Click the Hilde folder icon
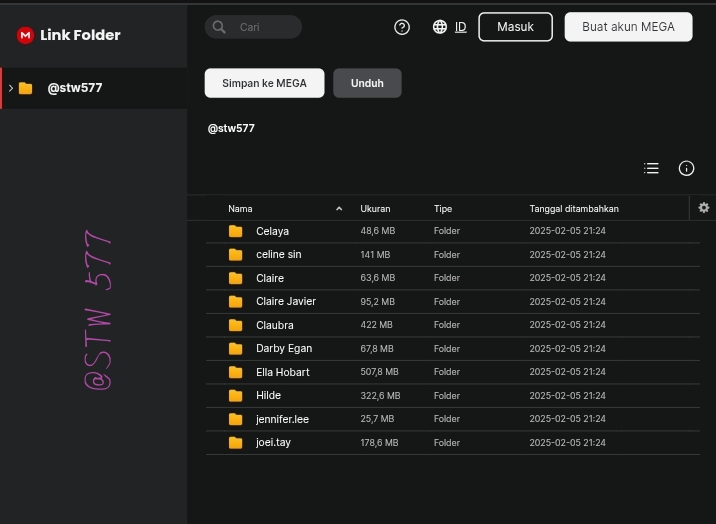This screenshot has height=524, width=716. 236,396
